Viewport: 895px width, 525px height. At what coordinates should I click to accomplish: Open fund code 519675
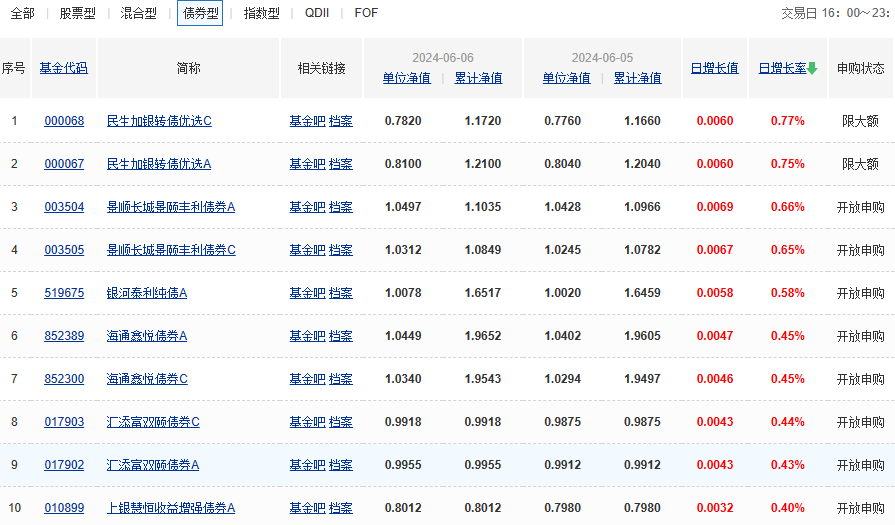[64, 293]
